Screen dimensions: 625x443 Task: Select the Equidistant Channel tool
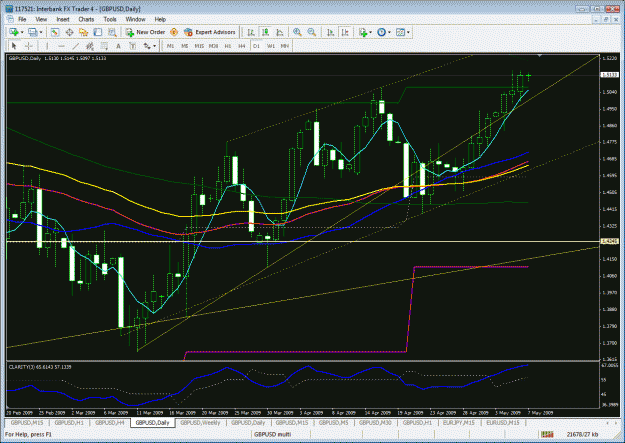[x=90, y=46]
